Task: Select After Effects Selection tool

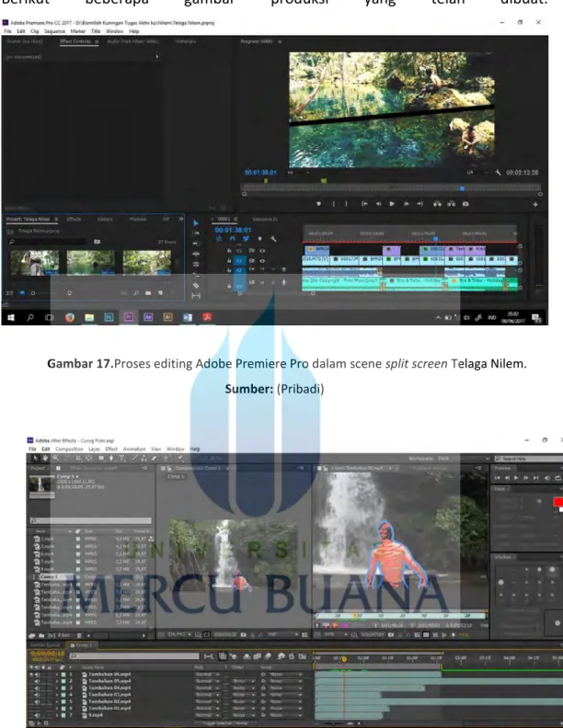Action: pos(35,459)
